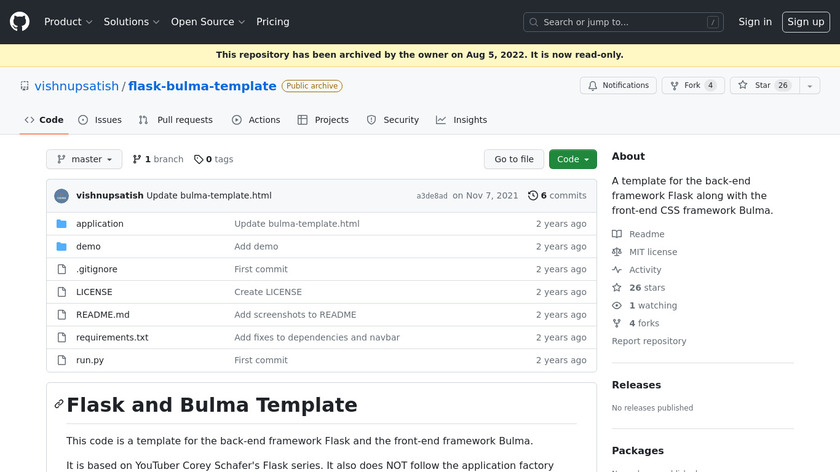Open the MIT license scale icon link
The width and height of the screenshot is (840, 472).
coord(617,252)
